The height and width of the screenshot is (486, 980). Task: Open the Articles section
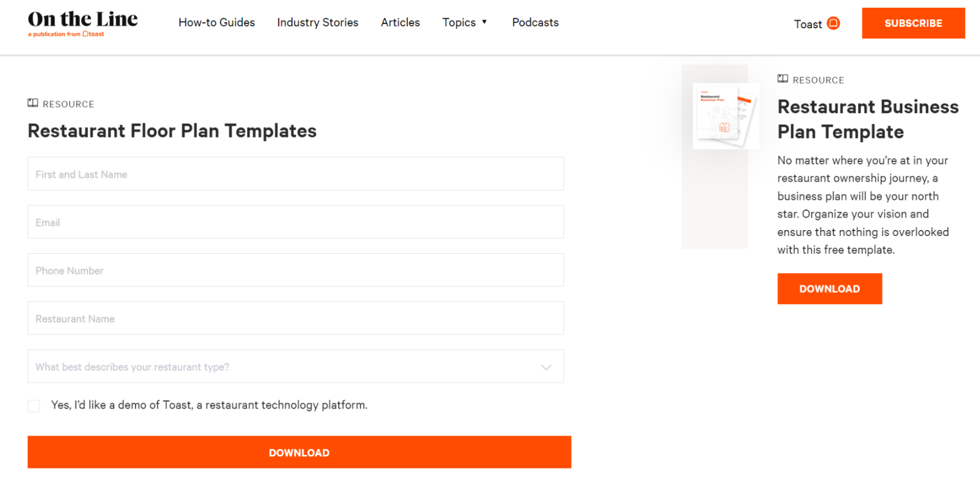point(400,23)
